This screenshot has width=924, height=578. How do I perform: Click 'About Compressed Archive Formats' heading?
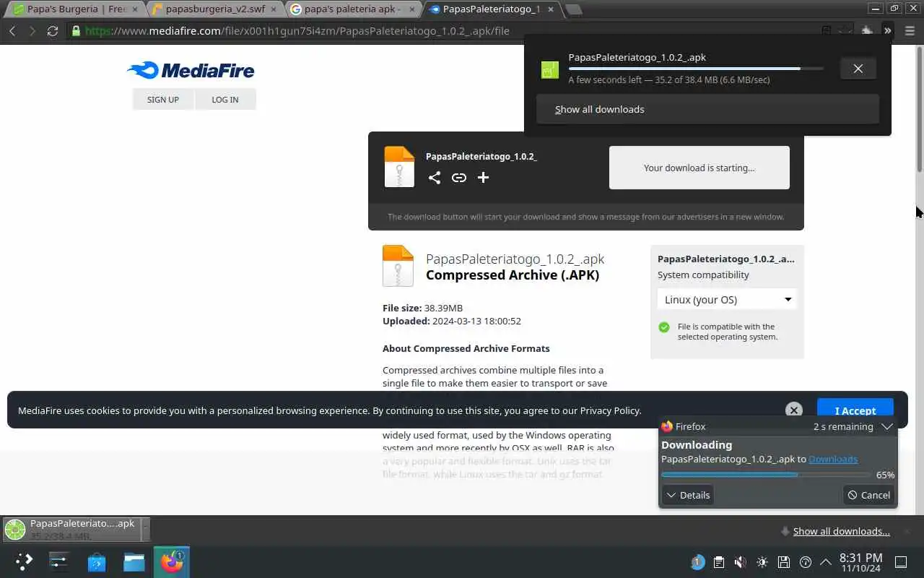coord(466,348)
